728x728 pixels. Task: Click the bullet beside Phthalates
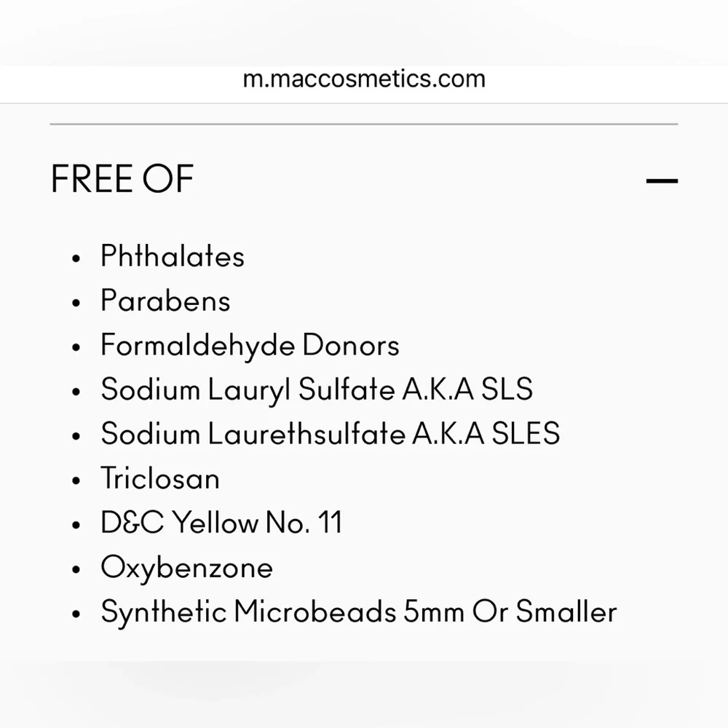click(x=76, y=258)
